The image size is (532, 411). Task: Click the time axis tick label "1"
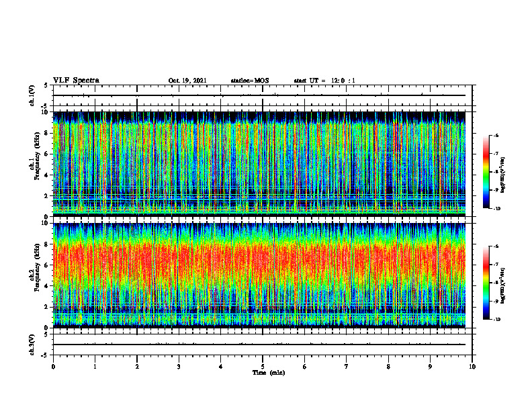[x=95, y=367]
